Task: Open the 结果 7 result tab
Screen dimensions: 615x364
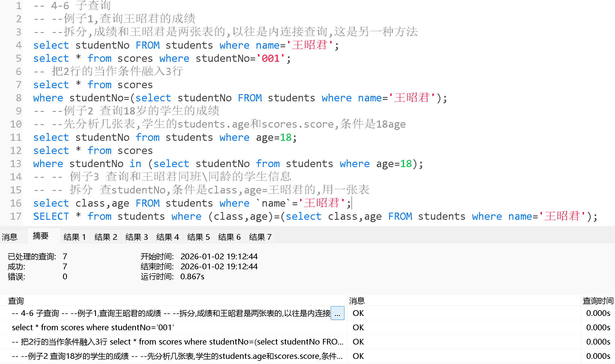Action: [260, 237]
